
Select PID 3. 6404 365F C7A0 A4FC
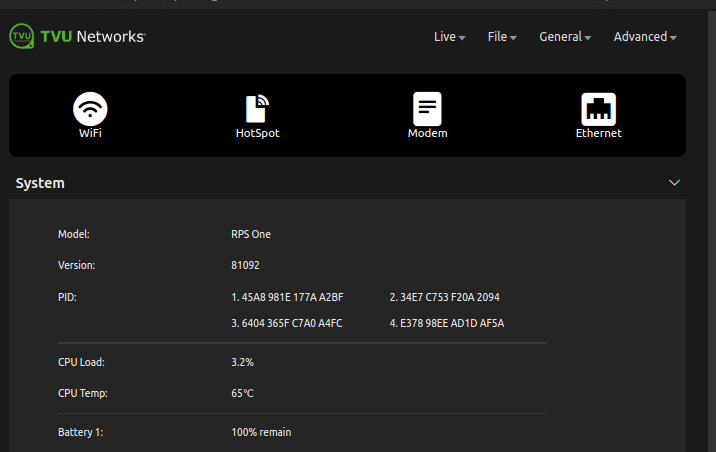pos(287,323)
